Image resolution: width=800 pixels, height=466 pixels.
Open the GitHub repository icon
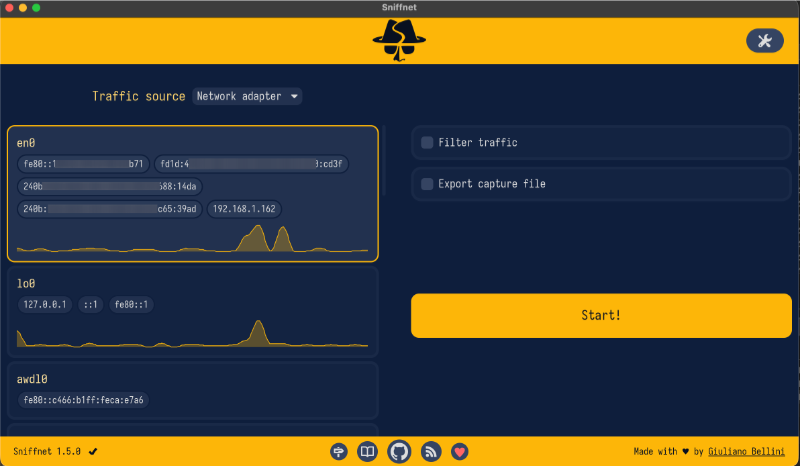[x=399, y=452]
